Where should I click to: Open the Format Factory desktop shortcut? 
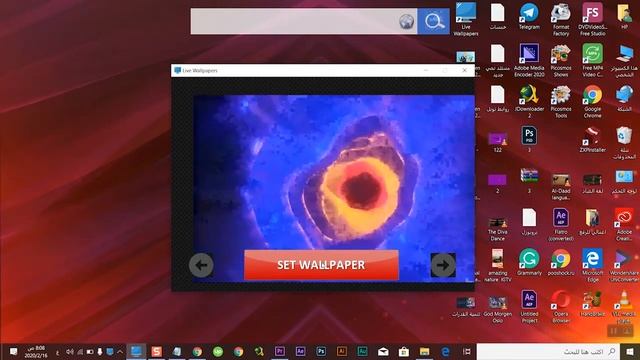561,19
